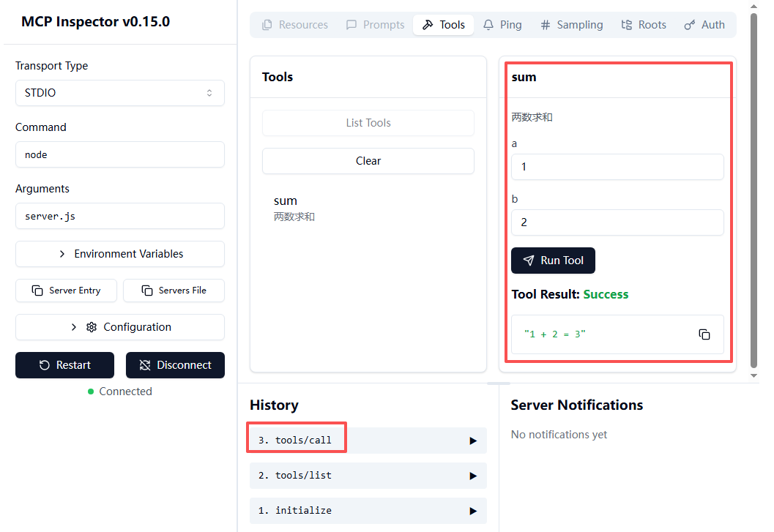This screenshot has height=532, width=774.
Task: Click the Run Tool button
Action: 553,261
